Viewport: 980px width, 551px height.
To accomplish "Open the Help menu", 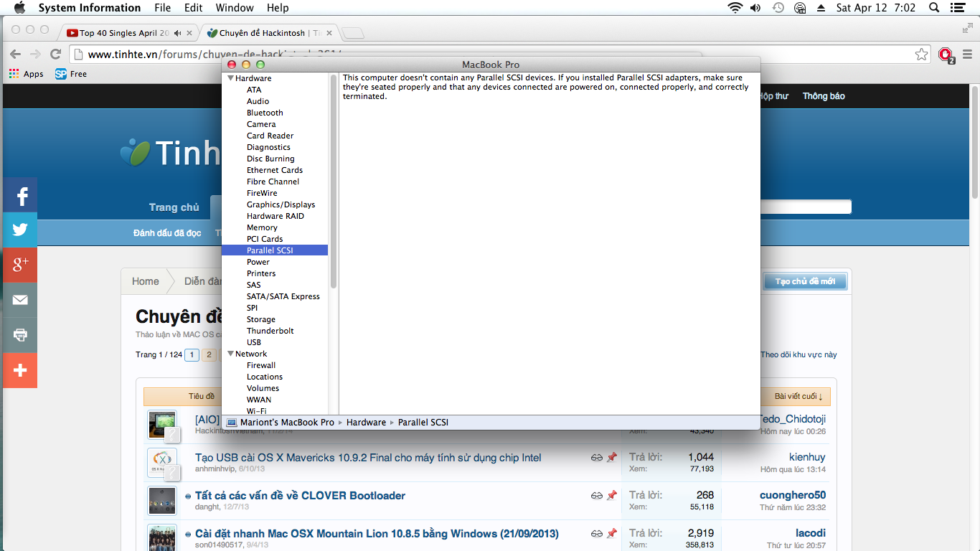I will coord(278,8).
